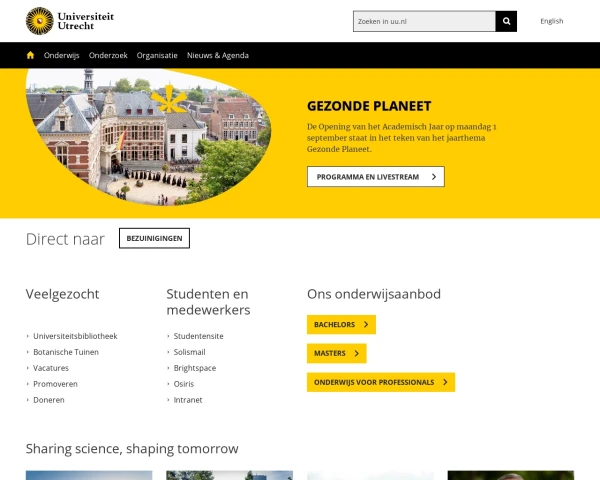Open the Bezuinigingen button

tap(154, 238)
